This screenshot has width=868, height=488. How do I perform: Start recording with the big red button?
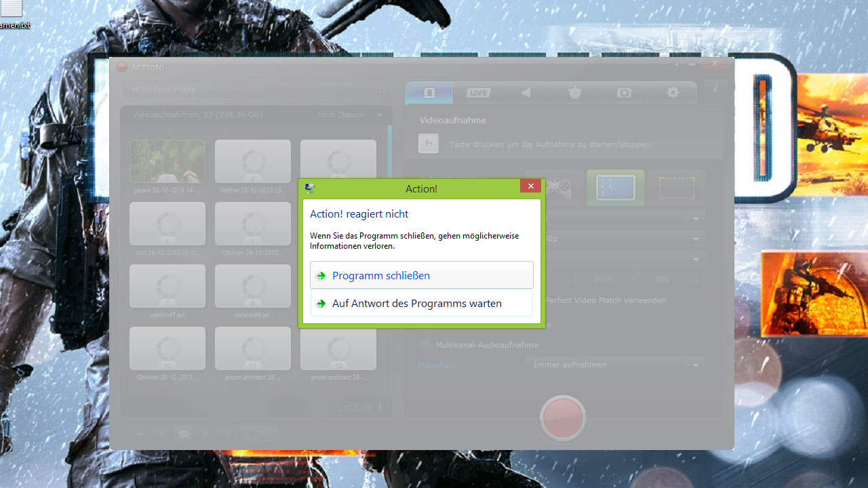pyautogui.click(x=563, y=418)
